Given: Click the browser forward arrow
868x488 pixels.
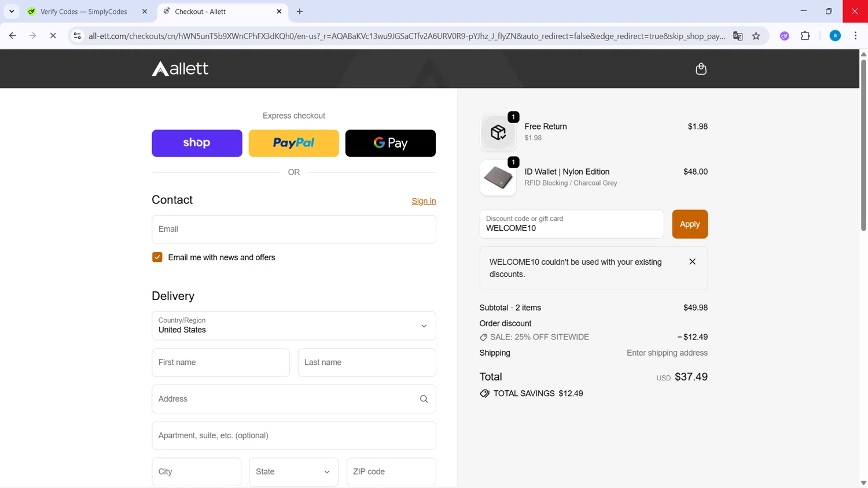Looking at the screenshot, I should tap(33, 36).
